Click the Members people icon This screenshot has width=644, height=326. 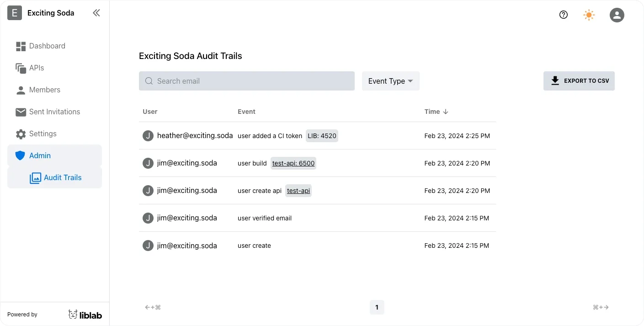tap(21, 90)
